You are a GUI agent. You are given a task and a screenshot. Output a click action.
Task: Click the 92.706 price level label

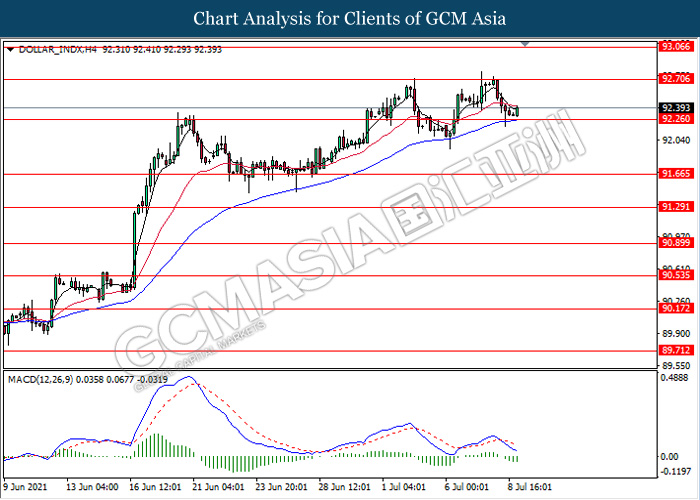[675, 79]
